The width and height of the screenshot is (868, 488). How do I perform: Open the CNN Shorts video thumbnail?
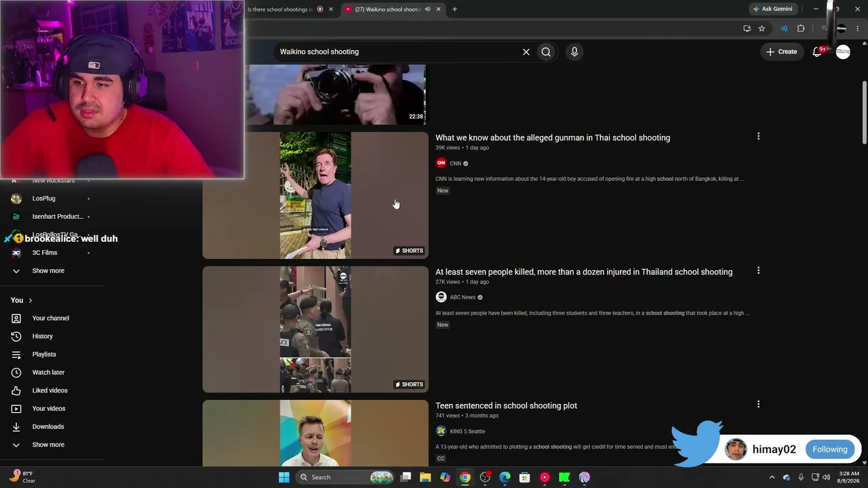point(315,195)
